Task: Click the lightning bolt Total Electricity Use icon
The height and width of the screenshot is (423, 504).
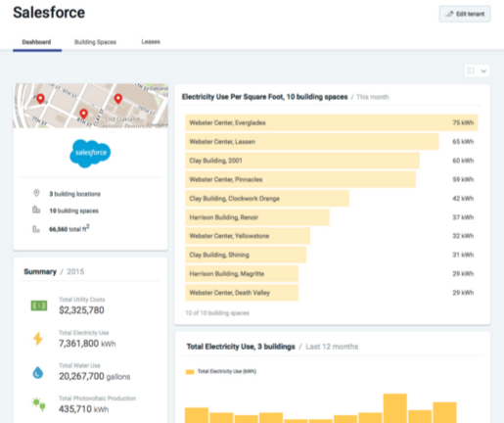Action: (38, 339)
